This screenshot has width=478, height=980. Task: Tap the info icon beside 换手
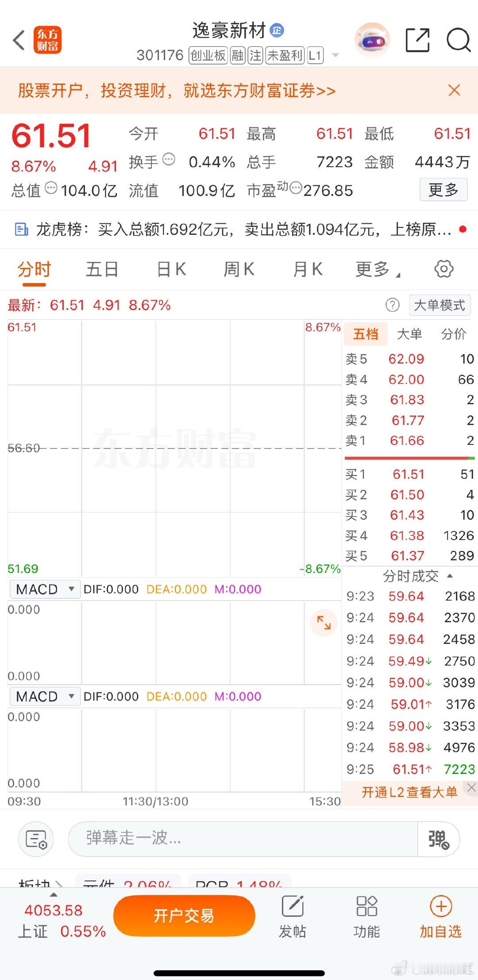pyautogui.click(x=169, y=159)
